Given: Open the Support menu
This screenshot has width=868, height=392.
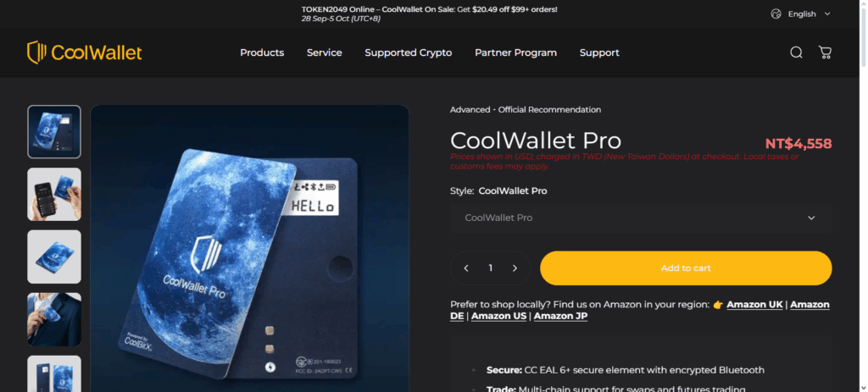Looking at the screenshot, I should 599,52.
